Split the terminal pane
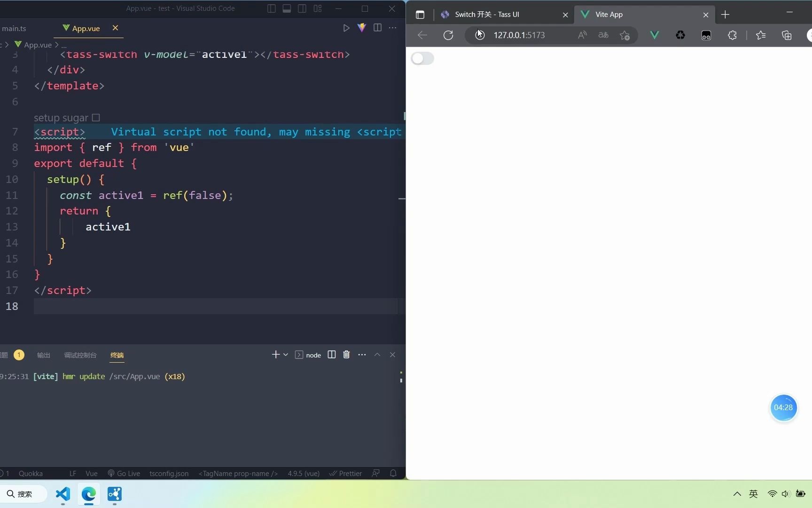Viewport: 812px width, 508px height. click(332, 355)
